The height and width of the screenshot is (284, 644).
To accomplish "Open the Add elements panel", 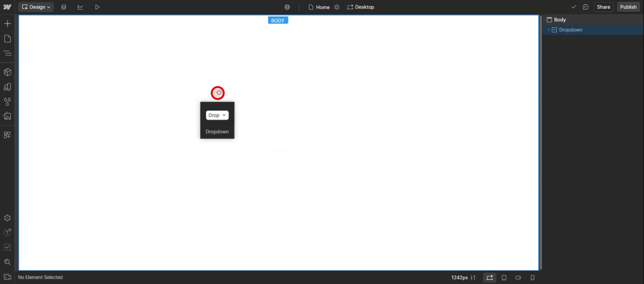I will coord(7,24).
